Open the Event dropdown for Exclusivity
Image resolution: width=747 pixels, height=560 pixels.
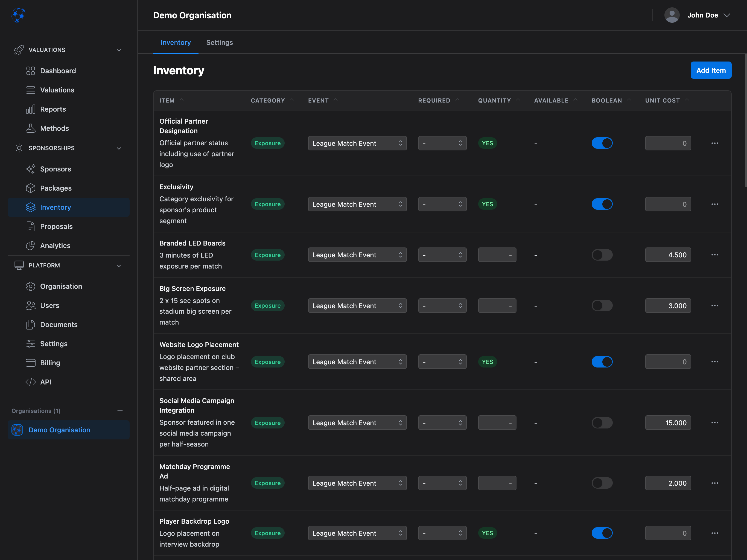pos(357,204)
